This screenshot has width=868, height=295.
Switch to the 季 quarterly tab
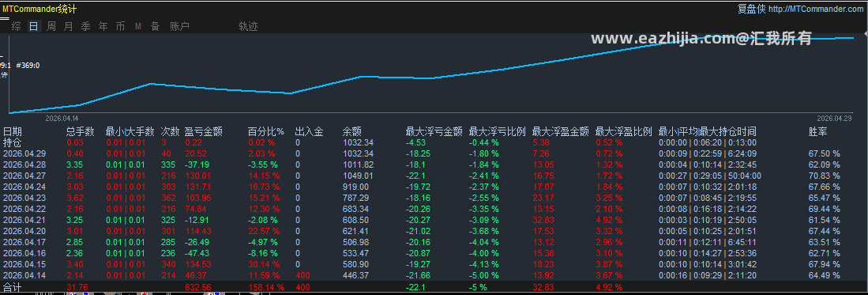click(x=85, y=26)
